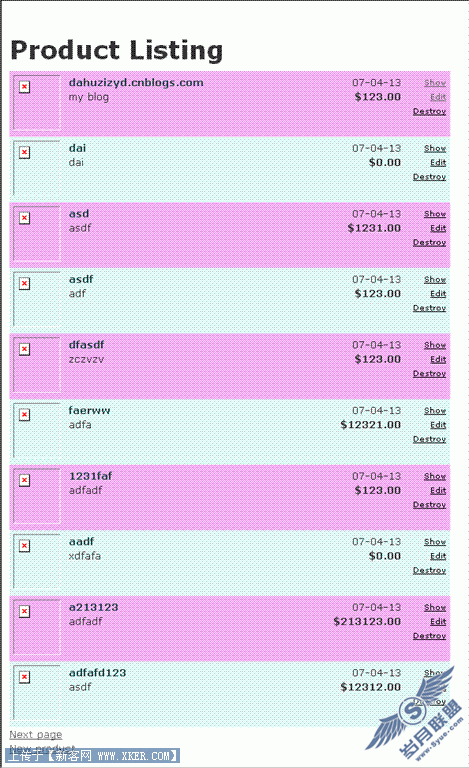Click broken image thumbnail beside dai product
The image size is (469, 768).
(x=24, y=152)
